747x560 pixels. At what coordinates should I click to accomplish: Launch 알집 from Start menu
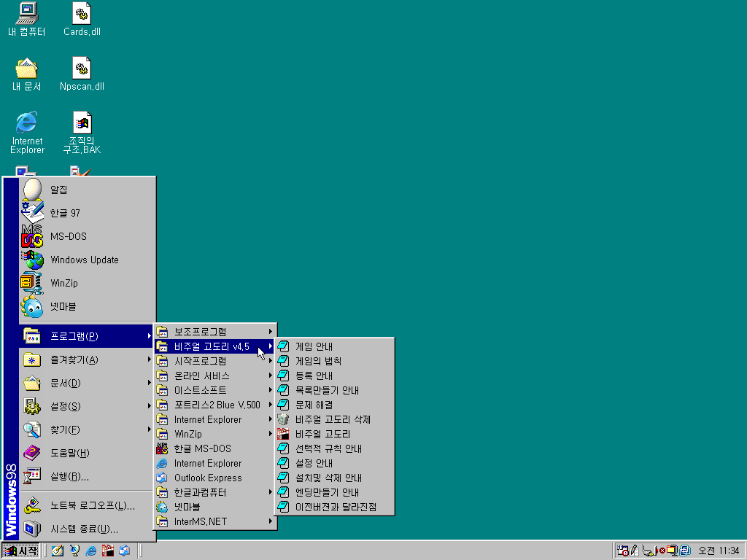tap(88, 190)
